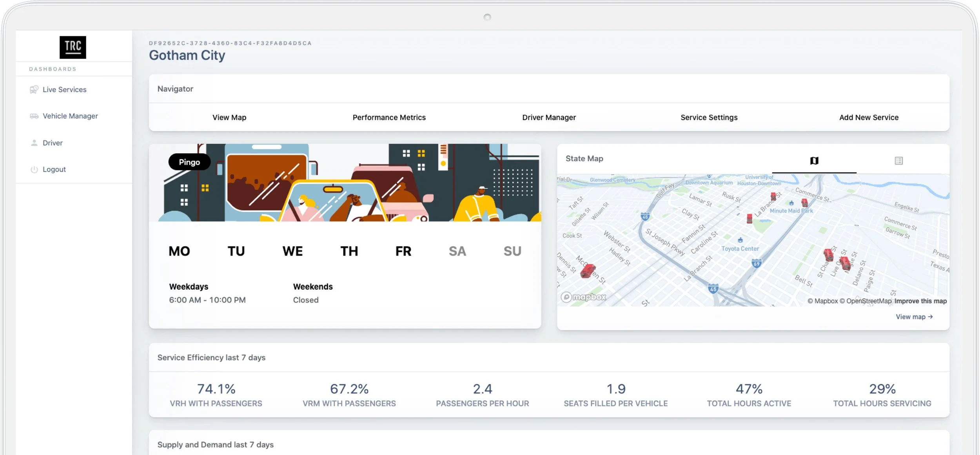Click the Vehicle Manager van icon
This screenshot has width=980, height=455.
34,116
